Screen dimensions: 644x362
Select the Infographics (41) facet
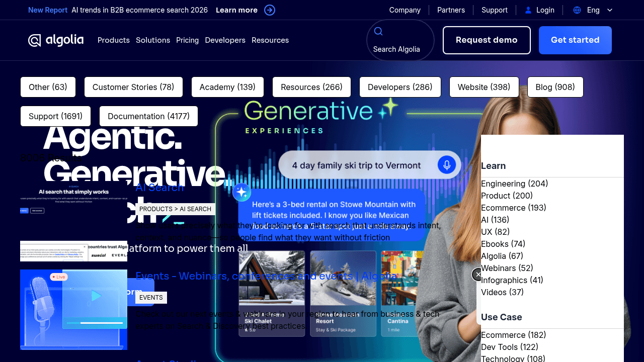[x=512, y=280]
